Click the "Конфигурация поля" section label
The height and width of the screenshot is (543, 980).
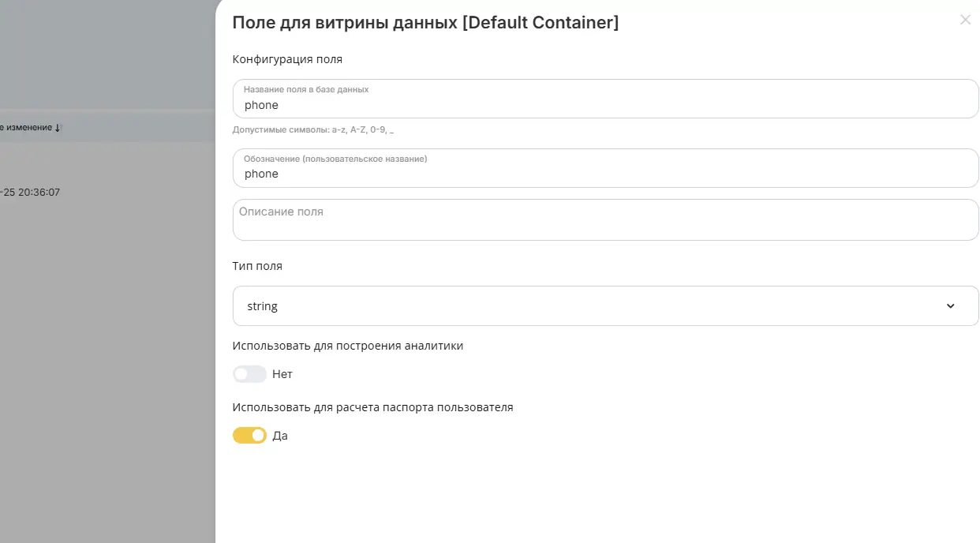(287, 59)
